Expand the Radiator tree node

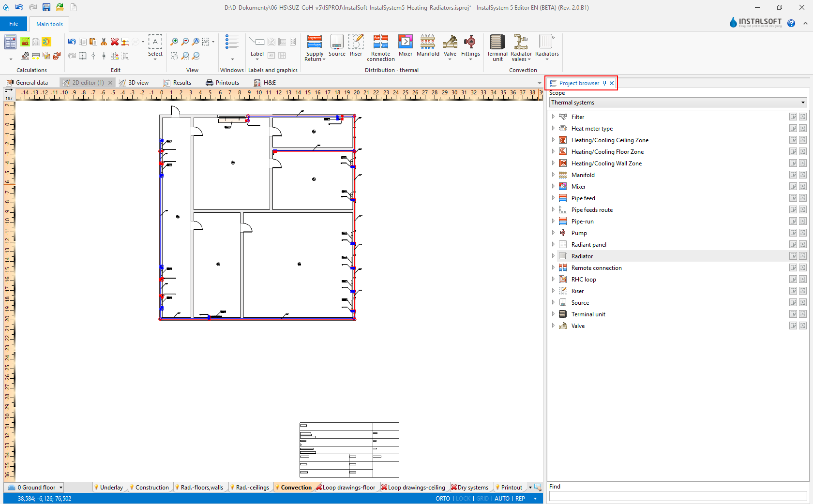tap(553, 256)
